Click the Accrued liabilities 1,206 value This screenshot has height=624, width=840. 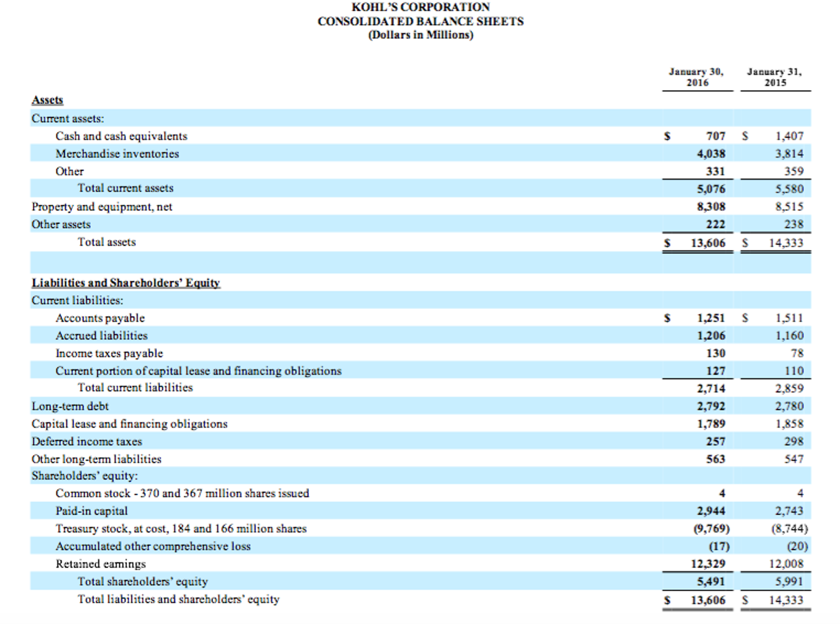pyautogui.click(x=711, y=336)
